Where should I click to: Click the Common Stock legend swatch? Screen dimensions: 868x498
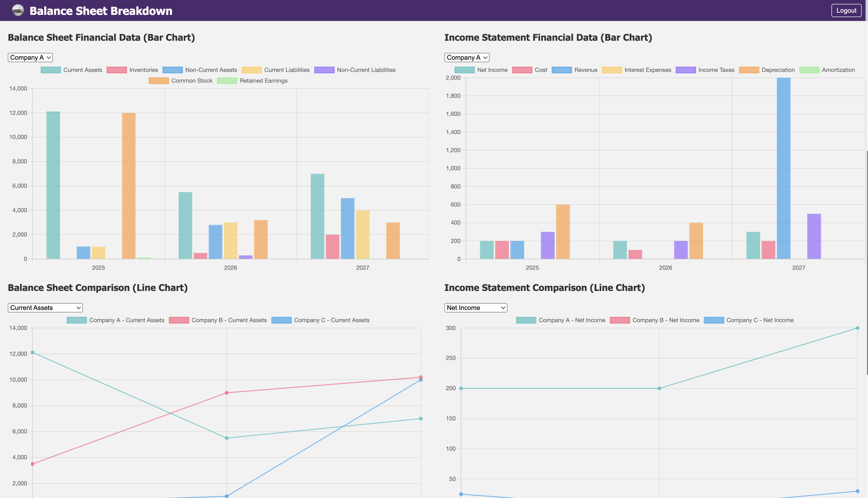tap(159, 81)
